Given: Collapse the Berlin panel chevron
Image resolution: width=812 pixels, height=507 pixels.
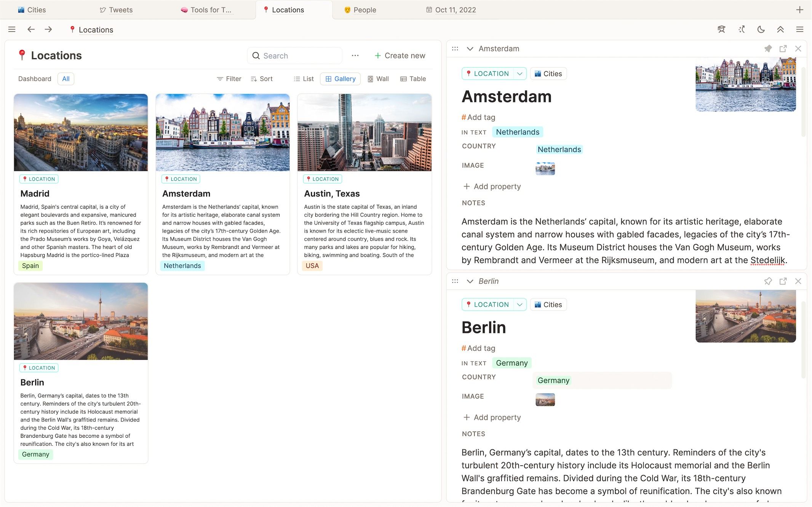Looking at the screenshot, I should tap(470, 281).
